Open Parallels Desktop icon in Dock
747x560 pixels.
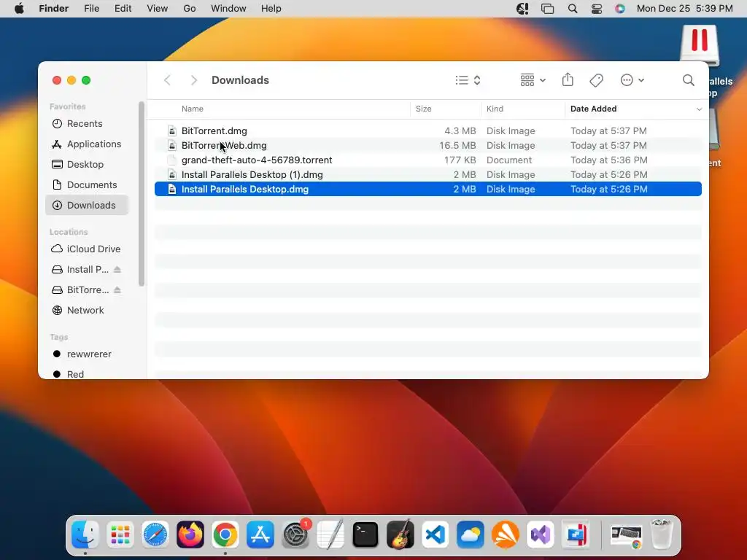tap(576, 534)
